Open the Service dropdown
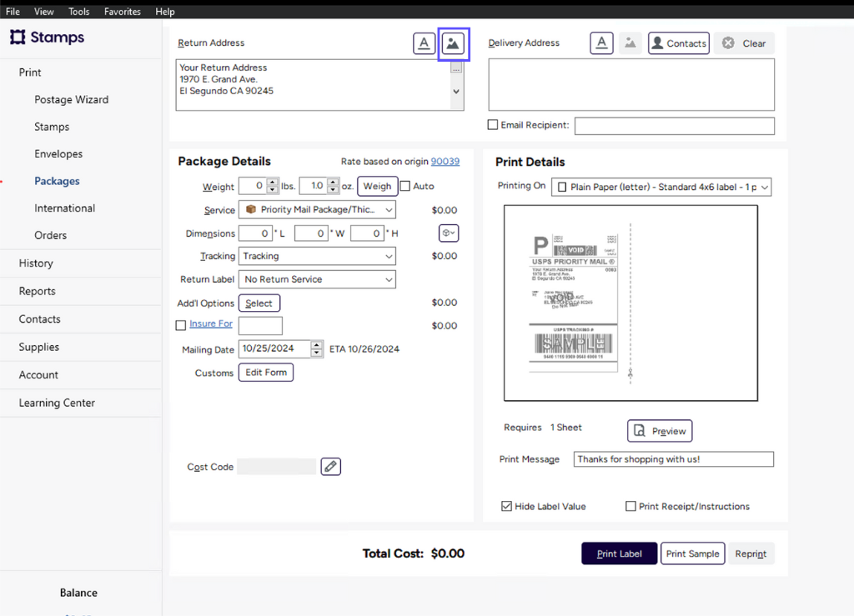The width and height of the screenshot is (854, 616). [x=317, y=209]
